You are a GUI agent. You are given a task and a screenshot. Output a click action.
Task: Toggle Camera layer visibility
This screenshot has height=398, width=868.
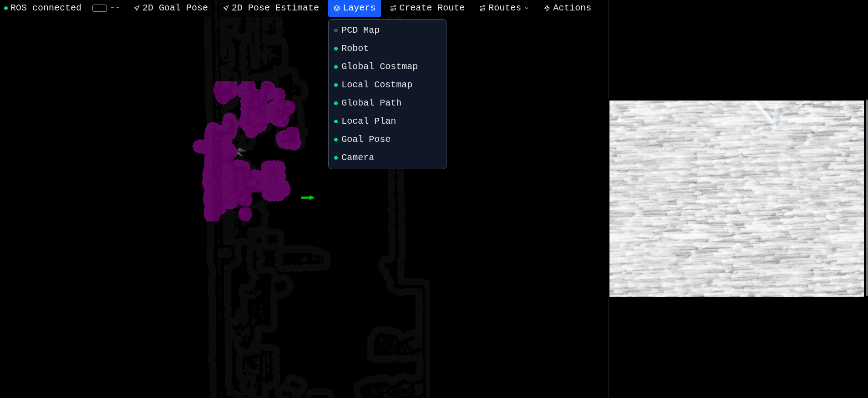tap(387, 157)
